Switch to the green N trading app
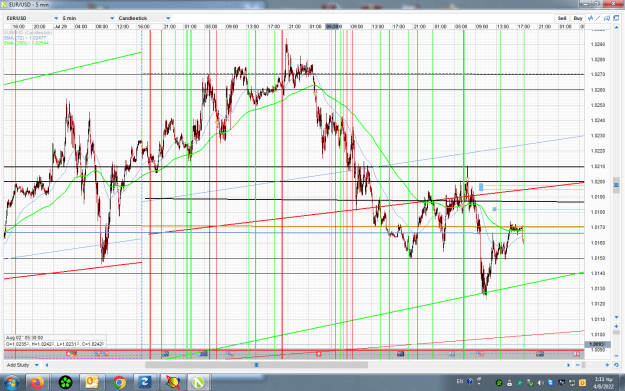The height and width of the screenshot is (391, 625). [198, 383]
